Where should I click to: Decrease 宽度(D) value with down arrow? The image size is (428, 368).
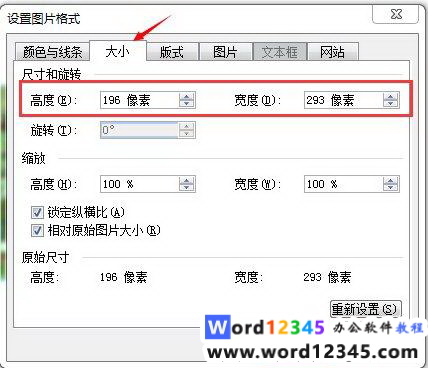(391, 103)
